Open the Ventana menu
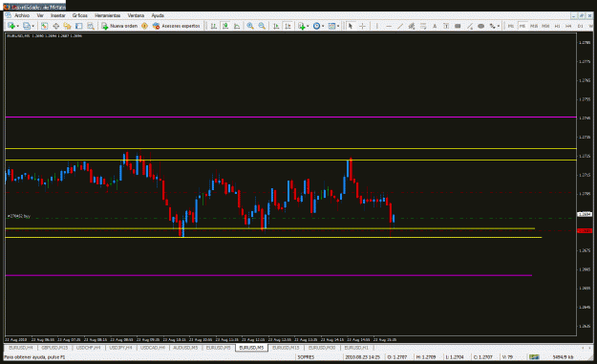 [136, 15]
